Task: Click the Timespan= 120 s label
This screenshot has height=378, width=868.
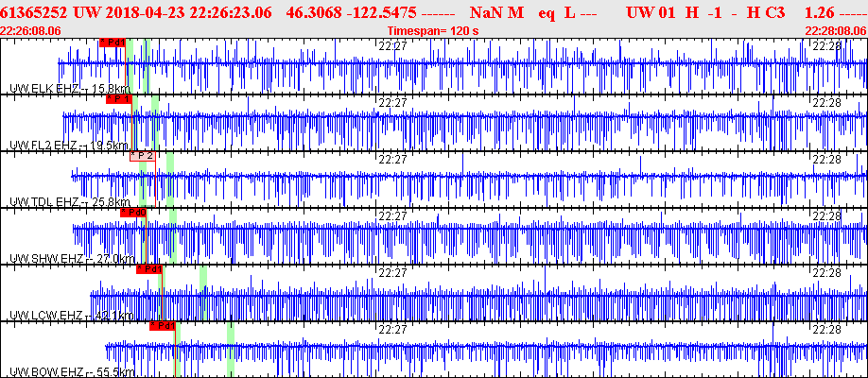Action: 434,30
